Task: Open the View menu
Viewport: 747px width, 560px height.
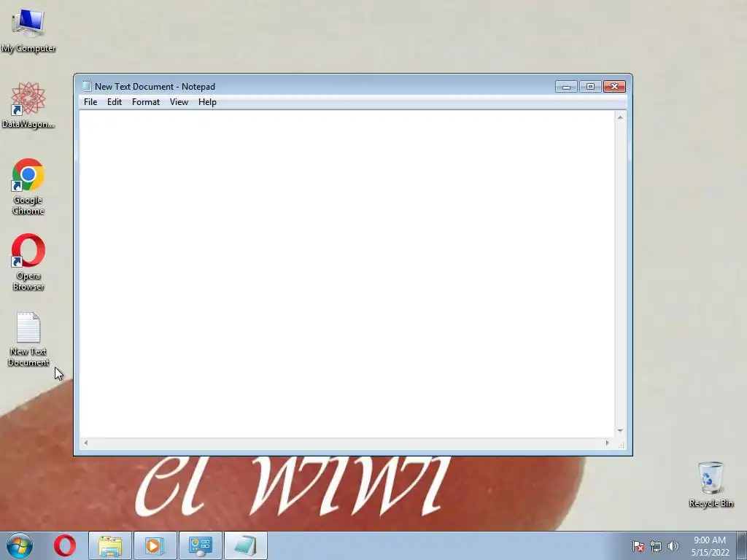Action: click(x=179, y=102)
